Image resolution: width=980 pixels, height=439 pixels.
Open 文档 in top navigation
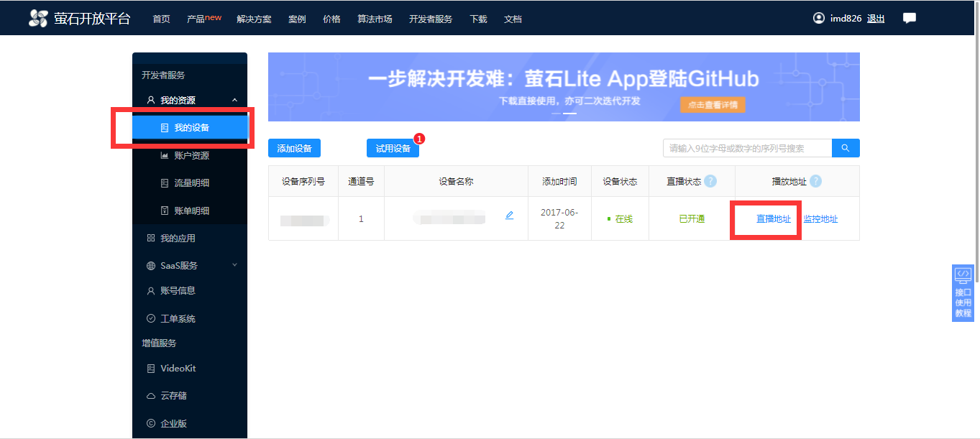tap(513, 19)
